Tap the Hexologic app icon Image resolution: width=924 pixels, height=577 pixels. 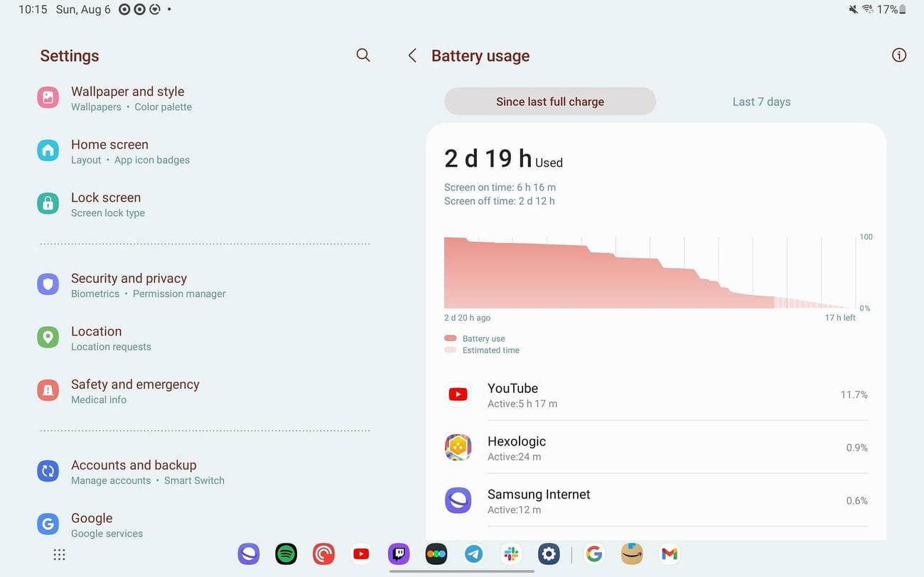click(458, 447)
